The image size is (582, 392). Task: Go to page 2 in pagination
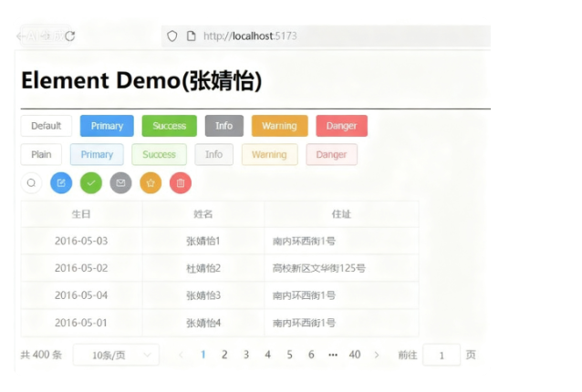click(x=224, y=355)
